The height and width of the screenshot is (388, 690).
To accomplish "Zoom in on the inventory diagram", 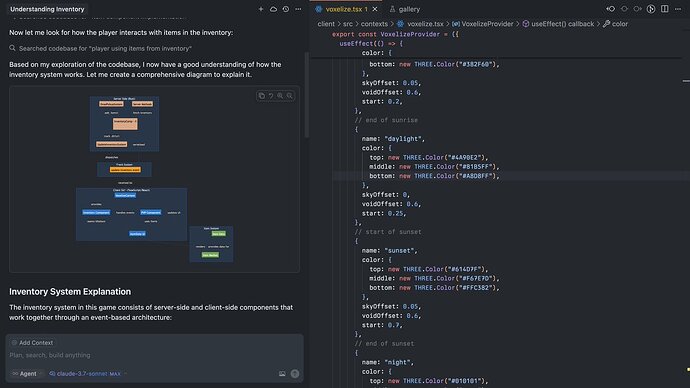I will 280,95.
